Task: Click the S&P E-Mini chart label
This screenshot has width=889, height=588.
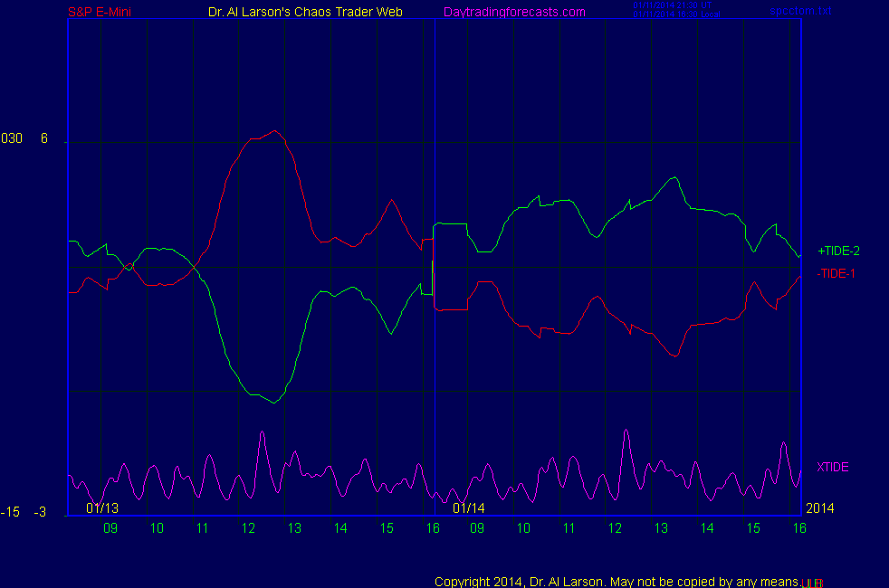Action: point(100,12)
